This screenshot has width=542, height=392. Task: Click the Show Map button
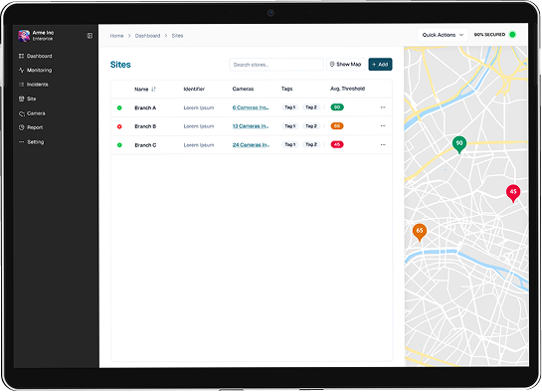tap(346, 65)
